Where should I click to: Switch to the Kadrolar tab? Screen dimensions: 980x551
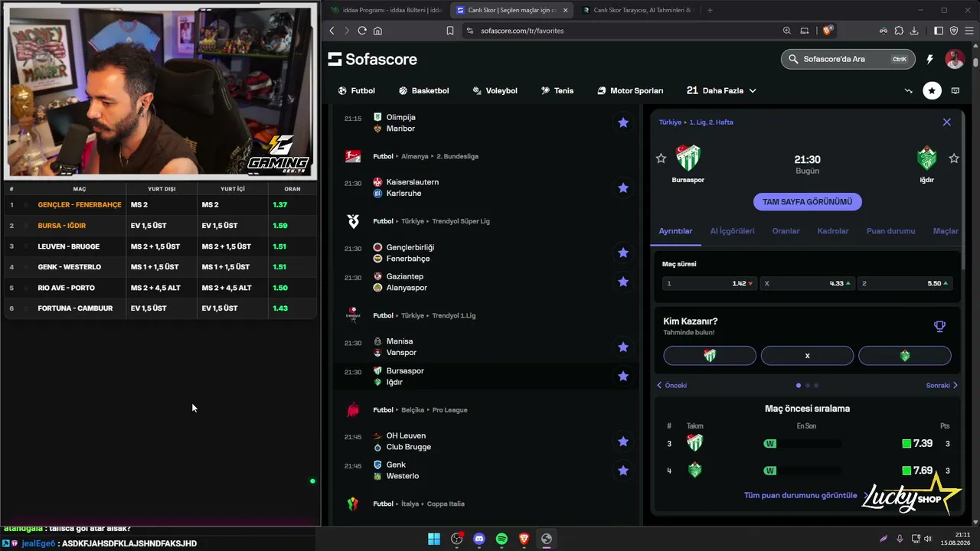click(x=833, y=231)
